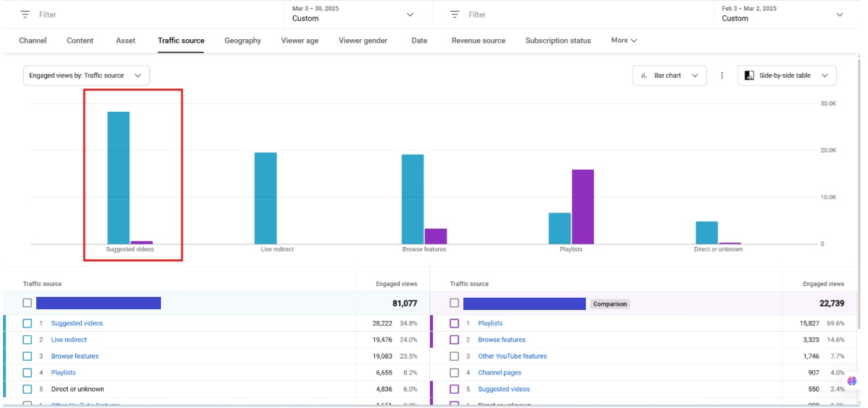Open the Channel pages link
The image size is (868, 408).
[x=500, y=373]
